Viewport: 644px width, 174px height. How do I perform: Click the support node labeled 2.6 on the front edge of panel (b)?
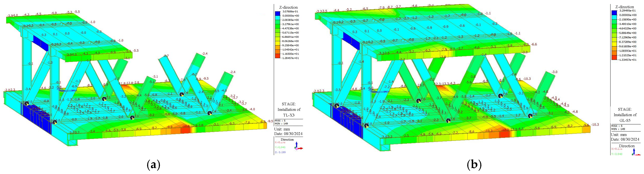(448, 121)
